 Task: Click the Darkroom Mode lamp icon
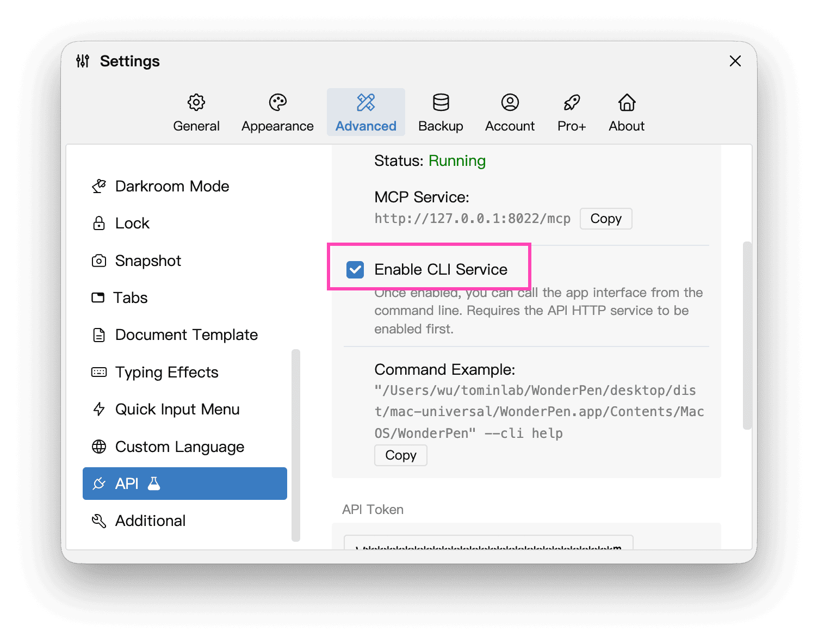pos(99,186)
